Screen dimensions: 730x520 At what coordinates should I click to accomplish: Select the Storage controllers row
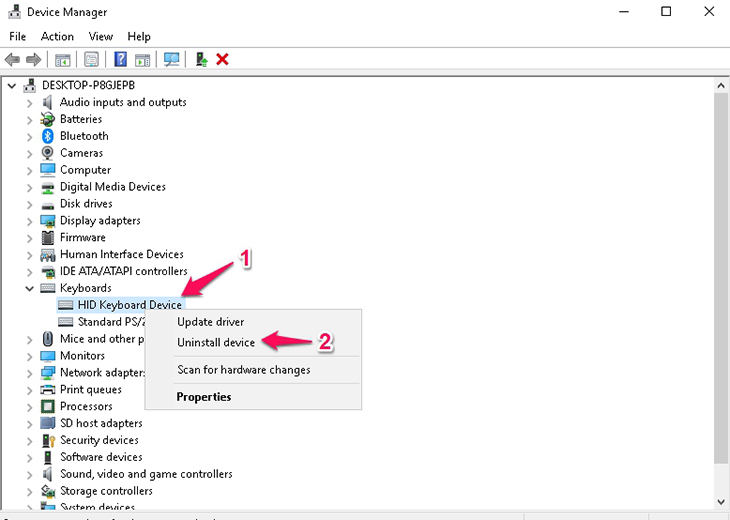tap(97, 491)
